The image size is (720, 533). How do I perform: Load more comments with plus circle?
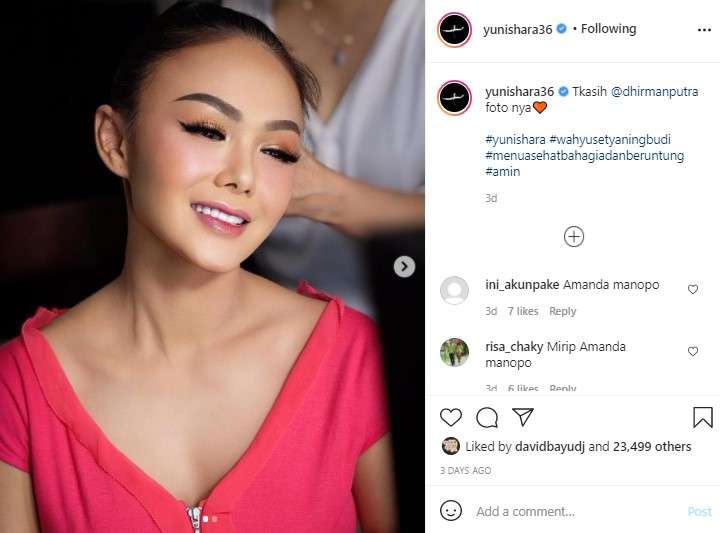tap(574, 237)
